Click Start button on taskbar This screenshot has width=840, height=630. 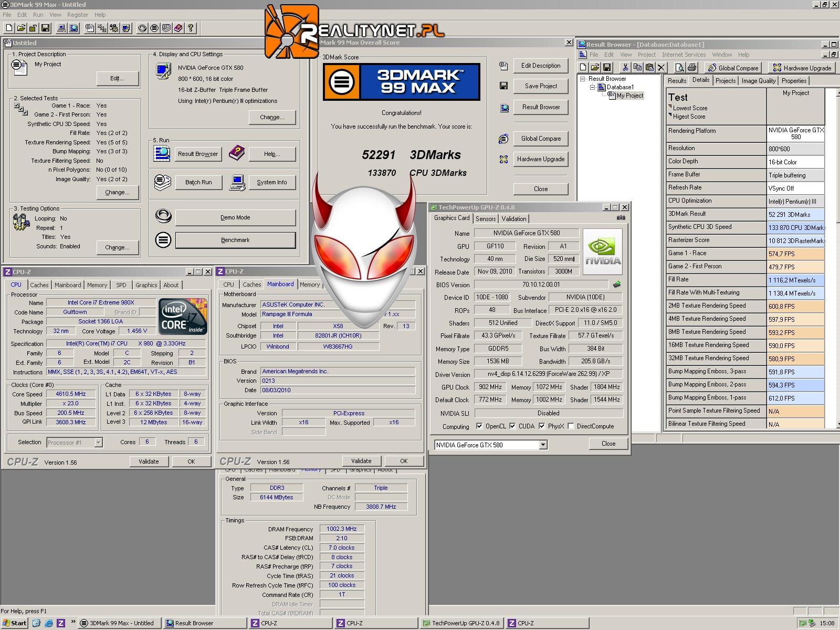point(15,623)
